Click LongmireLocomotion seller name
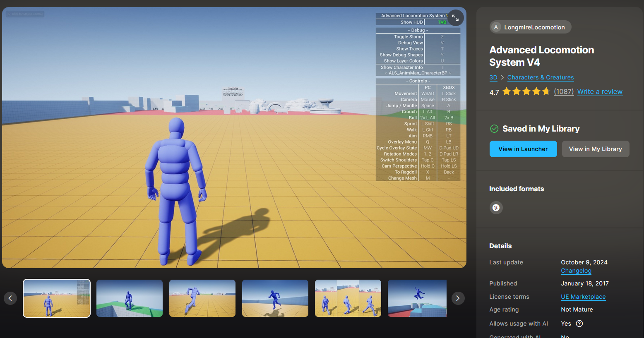This screenshot has width=644, height=338. click(x=534, y=27)
